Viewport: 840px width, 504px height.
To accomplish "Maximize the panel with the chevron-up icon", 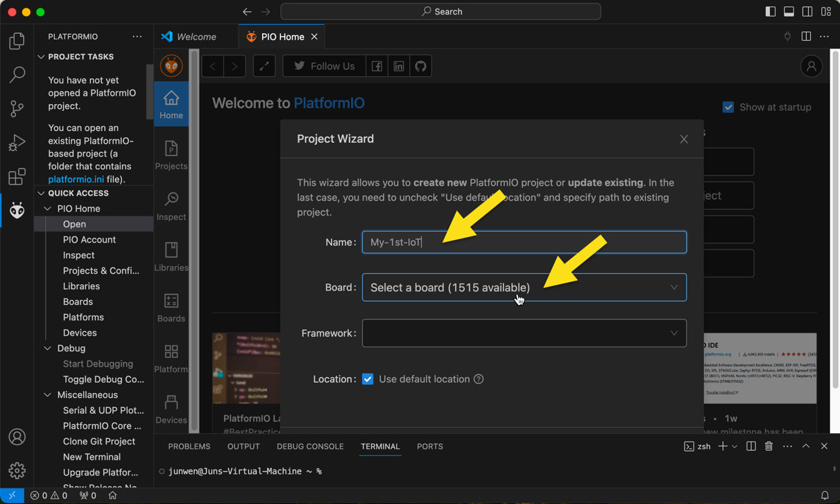I will [x=806, y=446].
